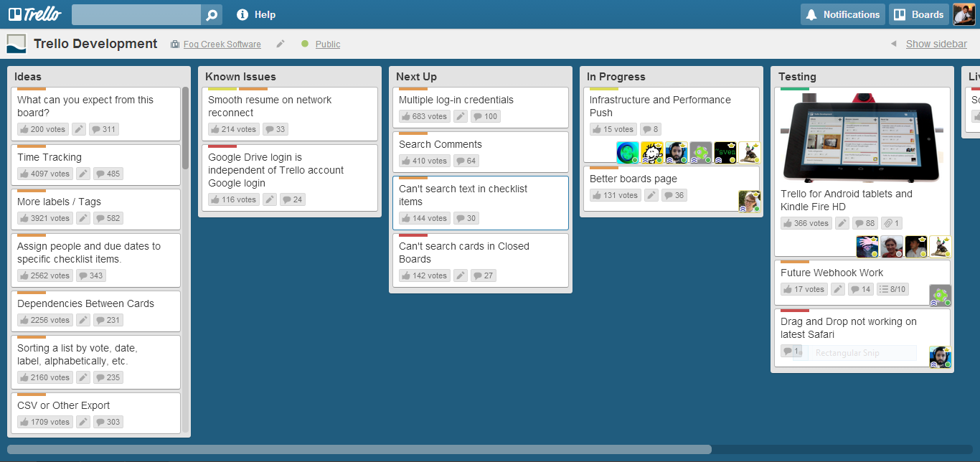This screenshot has height=462, width=980.
Task: Click the Fog Creek Software organization link
Action: coord(222,44)
